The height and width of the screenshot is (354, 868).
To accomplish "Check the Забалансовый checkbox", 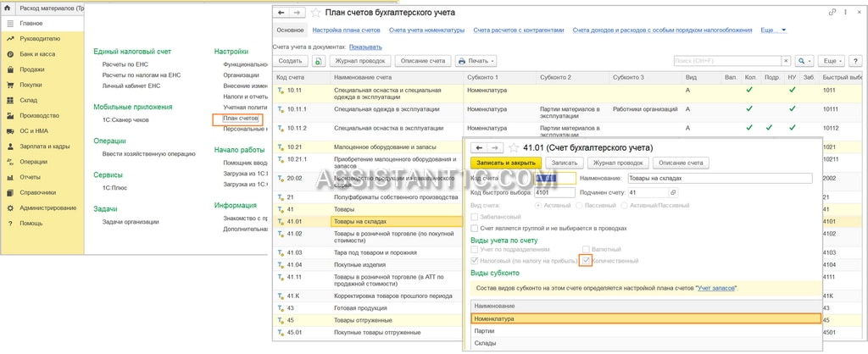I will point(474,217).
